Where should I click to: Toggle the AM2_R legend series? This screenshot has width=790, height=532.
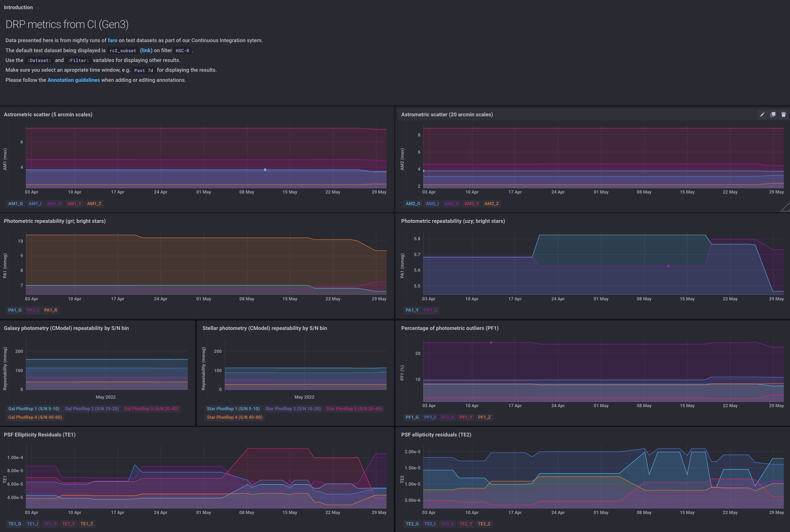coord(452,204)
